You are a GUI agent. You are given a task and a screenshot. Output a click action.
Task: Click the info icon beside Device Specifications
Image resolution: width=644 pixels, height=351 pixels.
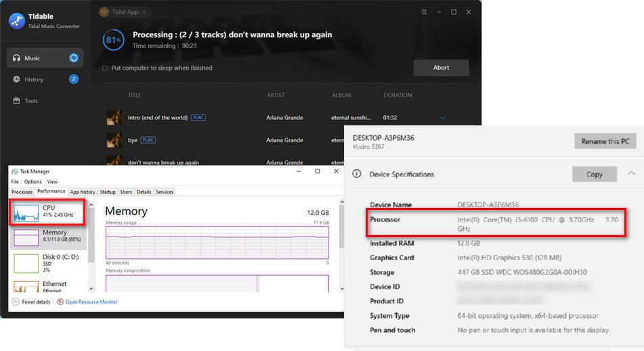tap(356, 174)
